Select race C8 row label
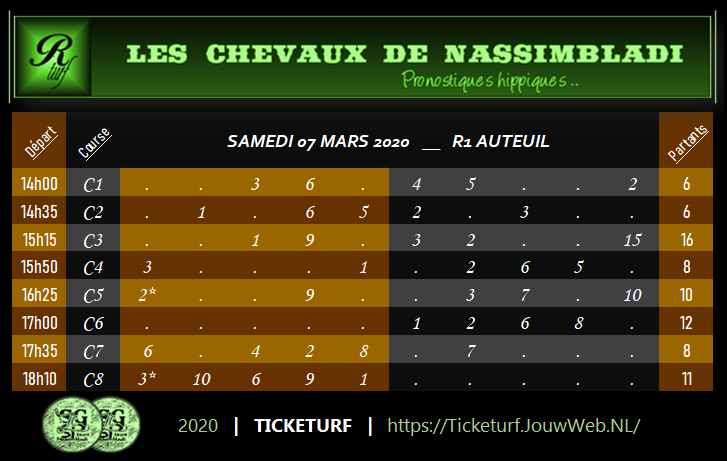 coord(93,380)
